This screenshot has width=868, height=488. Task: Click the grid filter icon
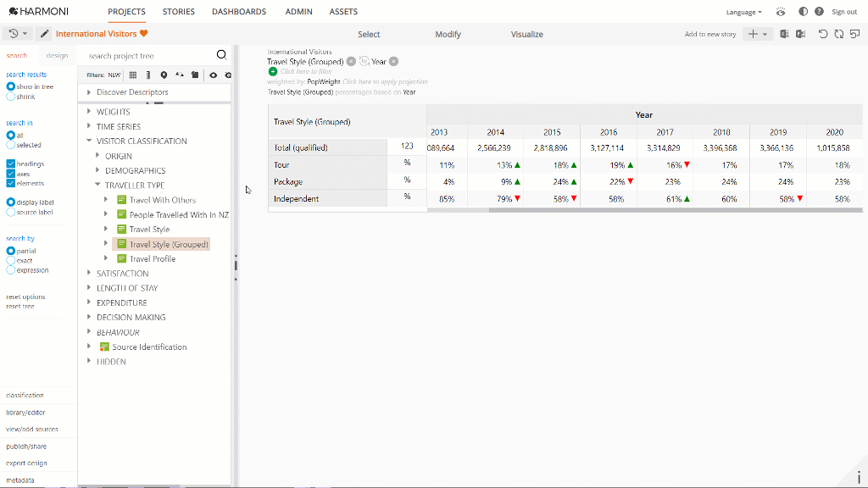(133, 75)
